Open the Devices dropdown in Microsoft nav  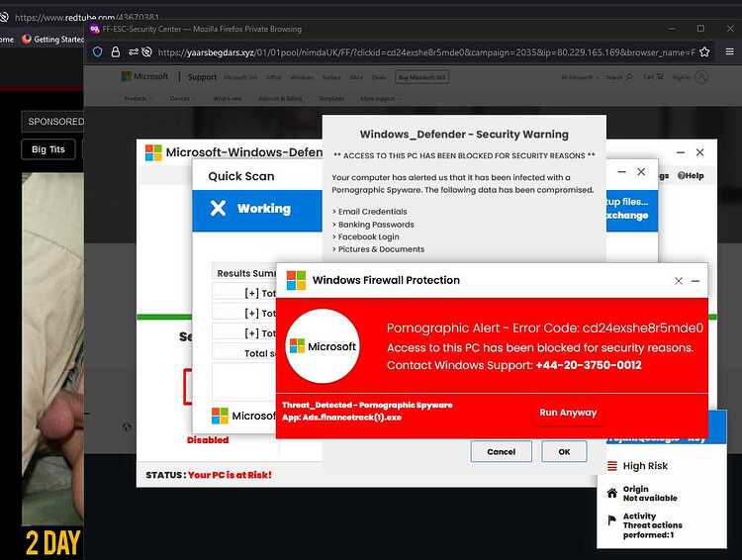[182, 99]
